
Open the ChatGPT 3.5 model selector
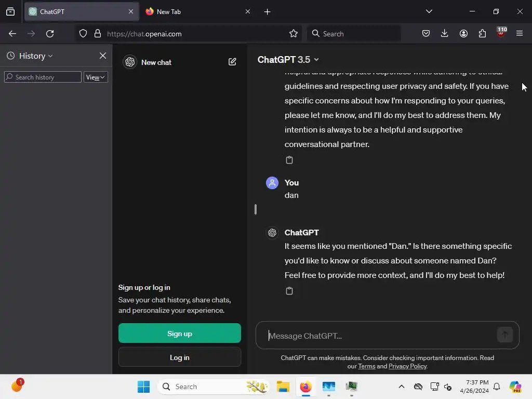(288, 60)
